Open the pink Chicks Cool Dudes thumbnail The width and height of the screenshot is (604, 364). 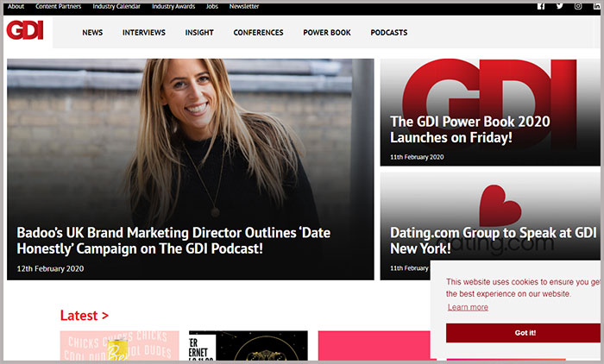[x=119, y=346]
